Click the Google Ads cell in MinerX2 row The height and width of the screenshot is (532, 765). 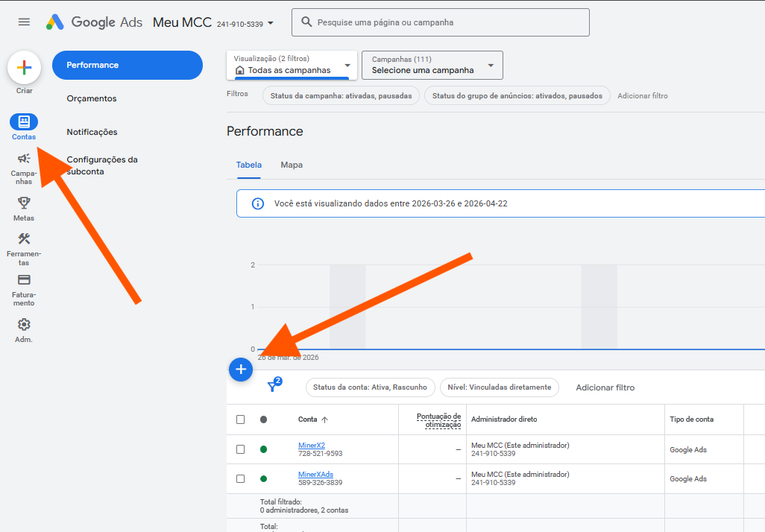tap(688, 449)
